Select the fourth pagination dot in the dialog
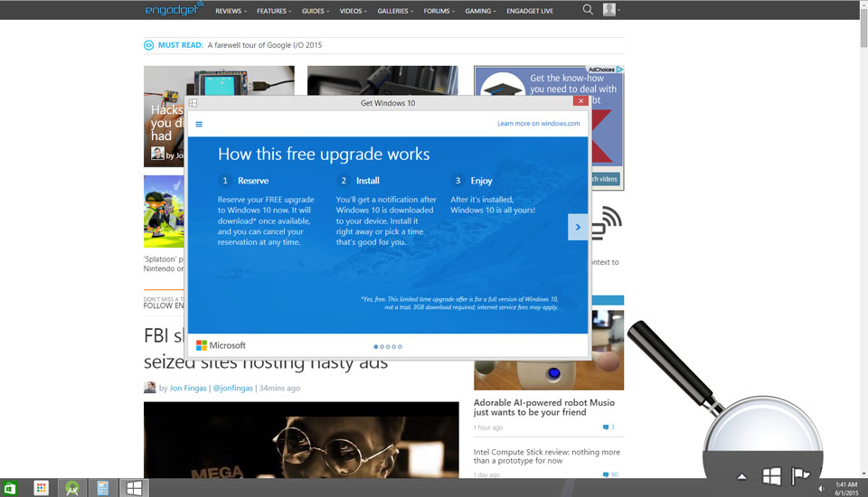 click(394, 346)
